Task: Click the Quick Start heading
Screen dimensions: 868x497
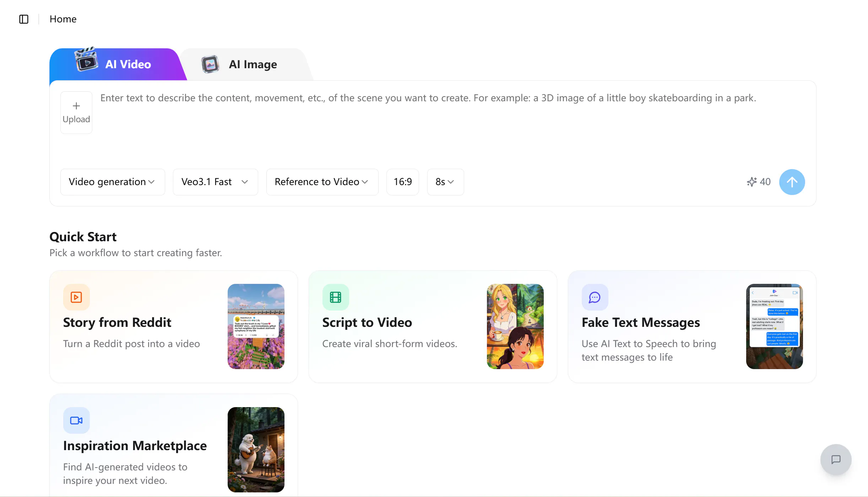Action: [83, 237]
